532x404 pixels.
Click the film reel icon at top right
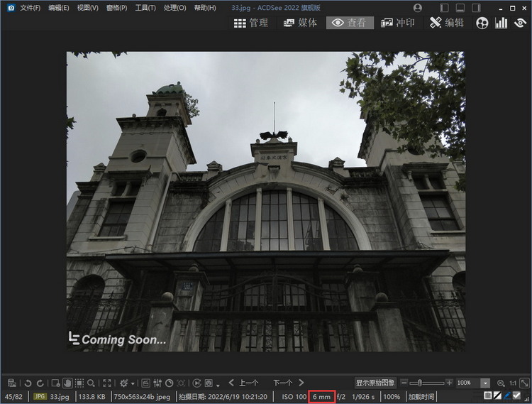[482, 23]
